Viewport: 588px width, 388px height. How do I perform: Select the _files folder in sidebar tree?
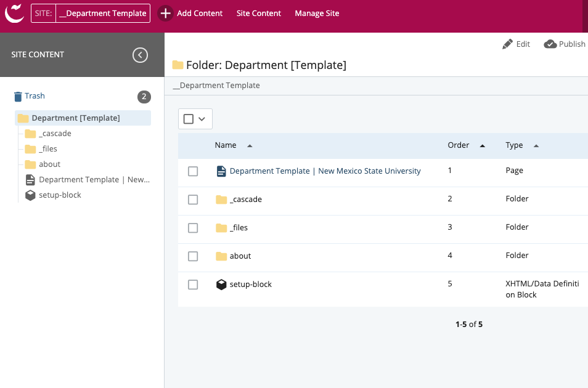[x=48, y=149]
